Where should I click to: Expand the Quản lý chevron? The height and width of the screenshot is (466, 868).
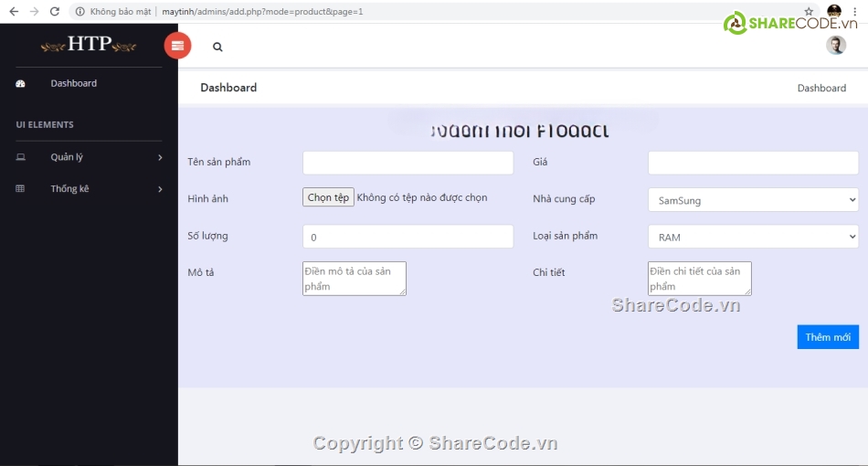tap(160, 158)
